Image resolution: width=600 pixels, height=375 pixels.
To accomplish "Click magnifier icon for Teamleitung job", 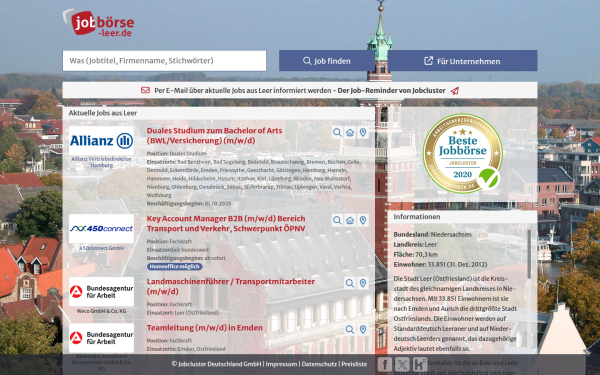I will coord(350,329).
